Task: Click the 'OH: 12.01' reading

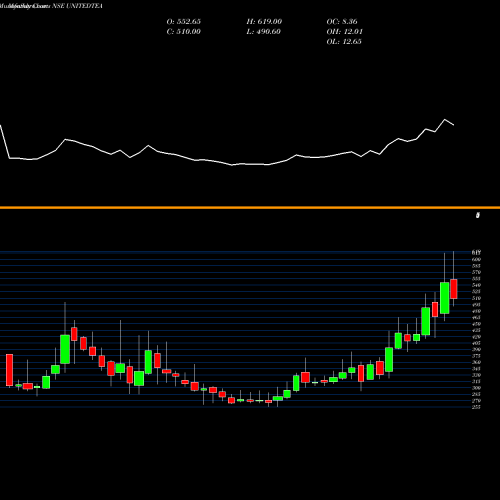Action: pos(345,32)
